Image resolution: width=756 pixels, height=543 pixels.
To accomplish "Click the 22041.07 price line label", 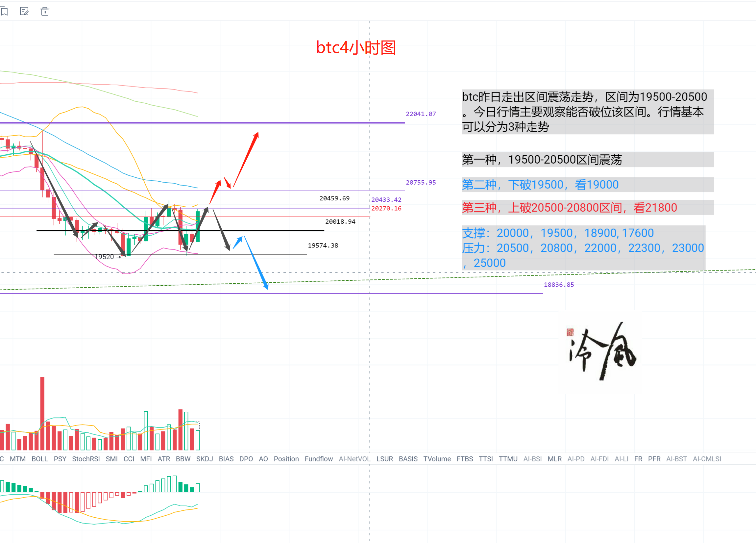I will [x=421, y=114].
